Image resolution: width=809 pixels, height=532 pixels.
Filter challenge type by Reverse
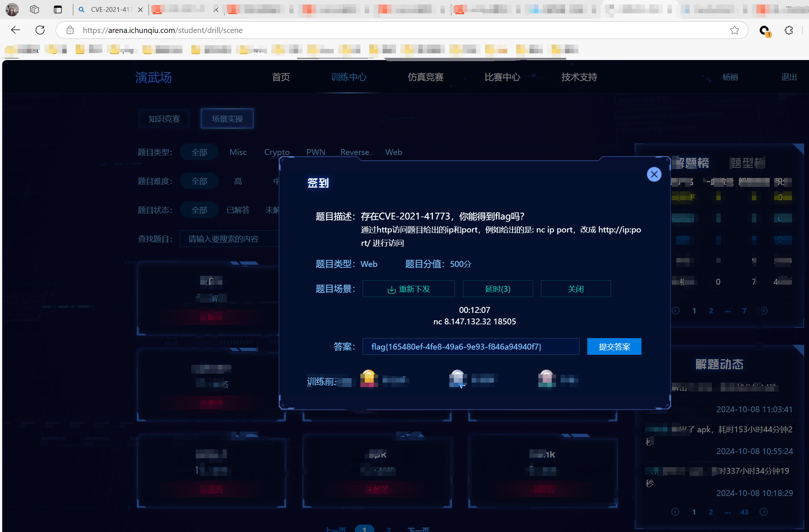[x=355, y=152]
